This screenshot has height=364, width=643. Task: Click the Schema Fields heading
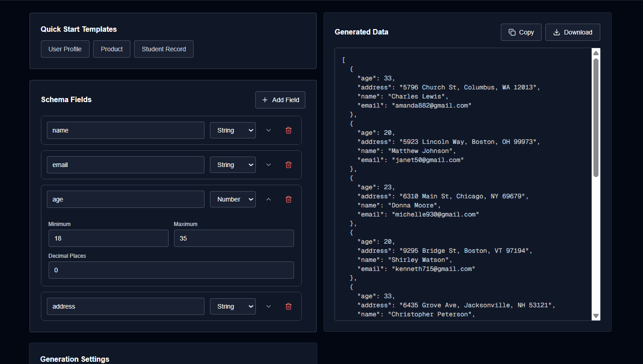[x=66, y=100]
